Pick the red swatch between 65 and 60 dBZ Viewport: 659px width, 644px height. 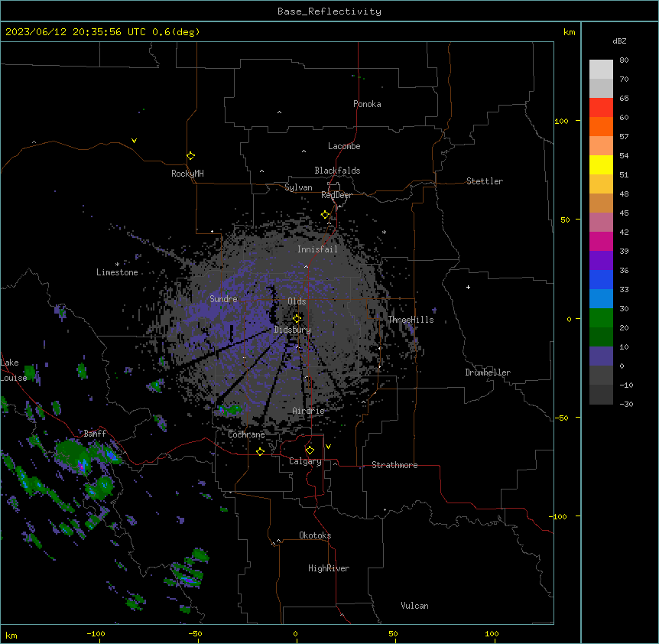601,107
